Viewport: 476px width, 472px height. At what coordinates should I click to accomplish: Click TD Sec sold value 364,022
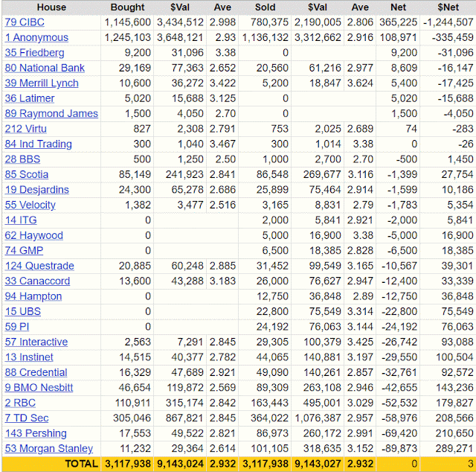tap(269, 418)
